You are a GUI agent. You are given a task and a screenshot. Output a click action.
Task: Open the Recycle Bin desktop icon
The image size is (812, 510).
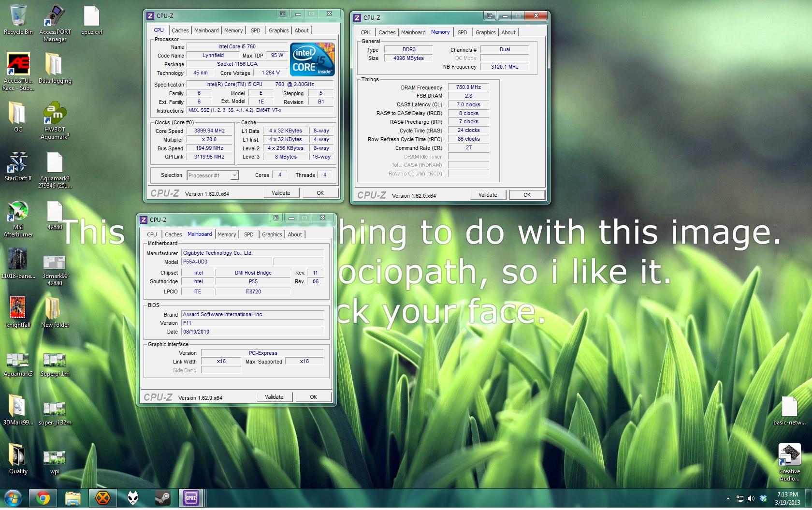(x=18, y=20)
